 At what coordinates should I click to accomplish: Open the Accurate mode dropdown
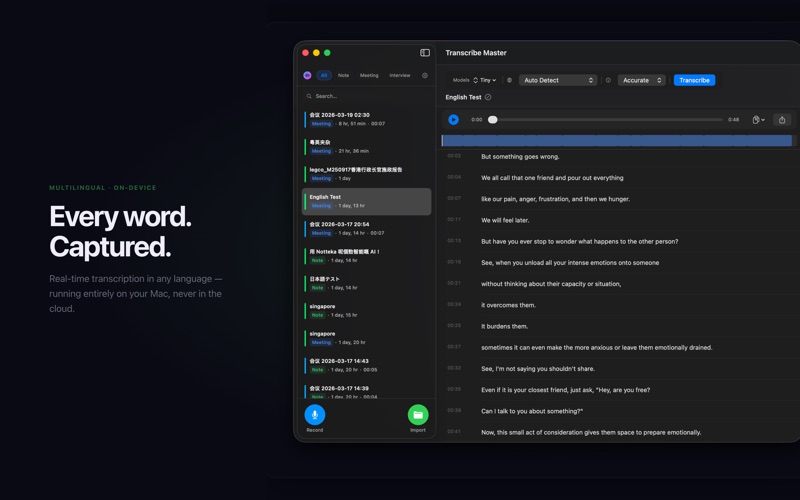tap(641, 80)
